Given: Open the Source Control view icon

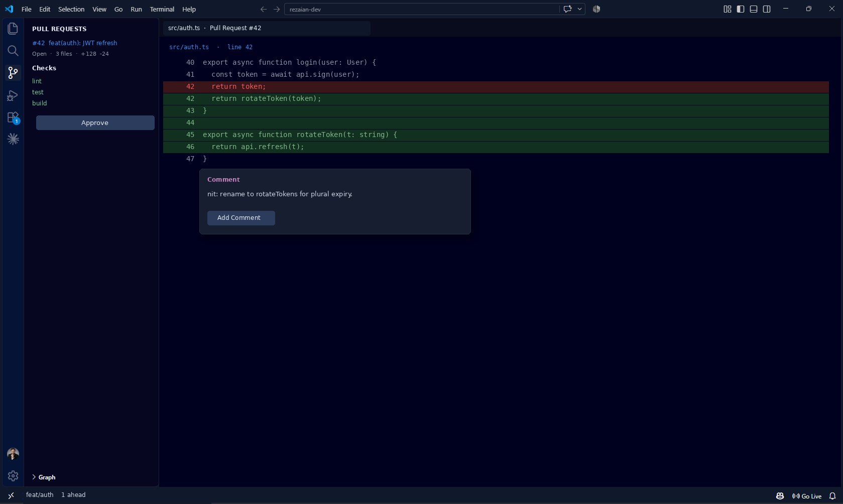Looking at the screenshot, I should click(13, 73).
